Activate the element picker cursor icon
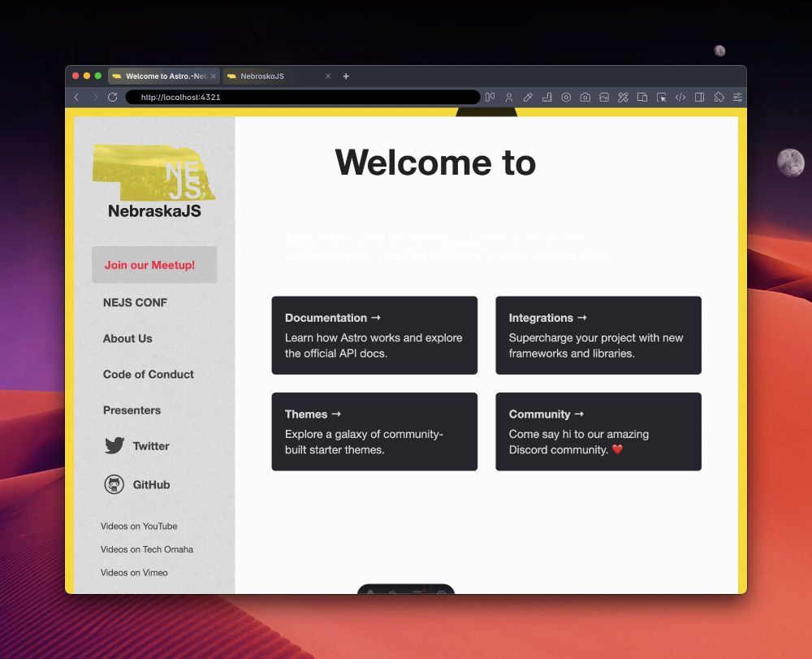812x659 pixels. (x=661, y=97)
